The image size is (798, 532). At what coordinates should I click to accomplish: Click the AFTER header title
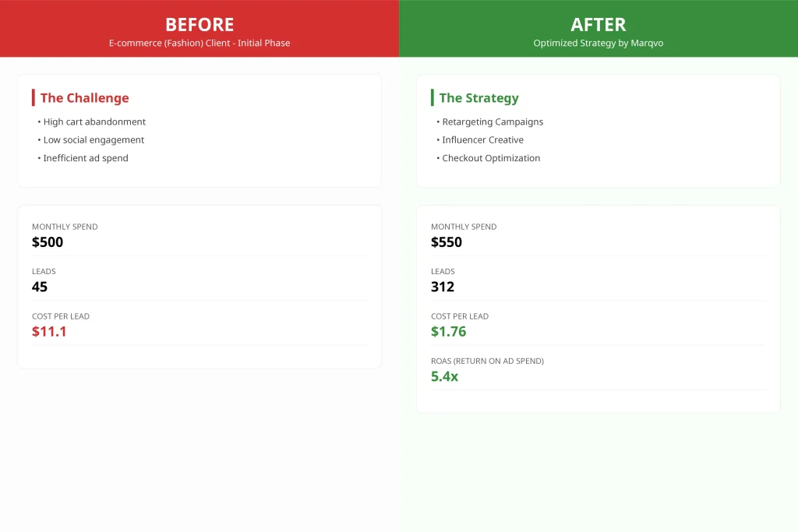[x=598, y=24]
